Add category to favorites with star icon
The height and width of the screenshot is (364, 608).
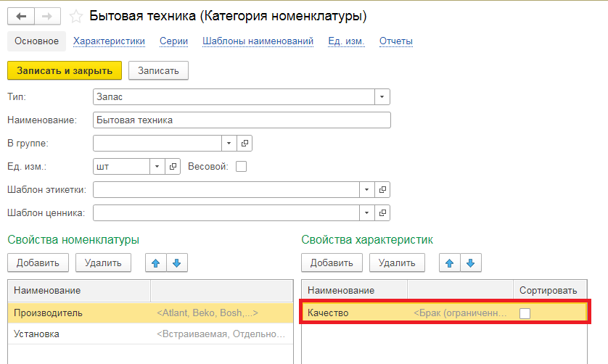(x=76, y=16)
